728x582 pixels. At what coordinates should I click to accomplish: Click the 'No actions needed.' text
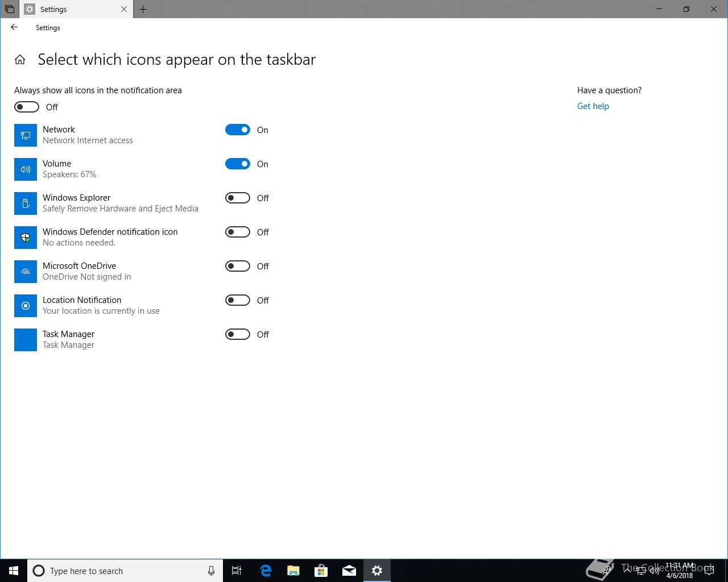click(79, 243)
